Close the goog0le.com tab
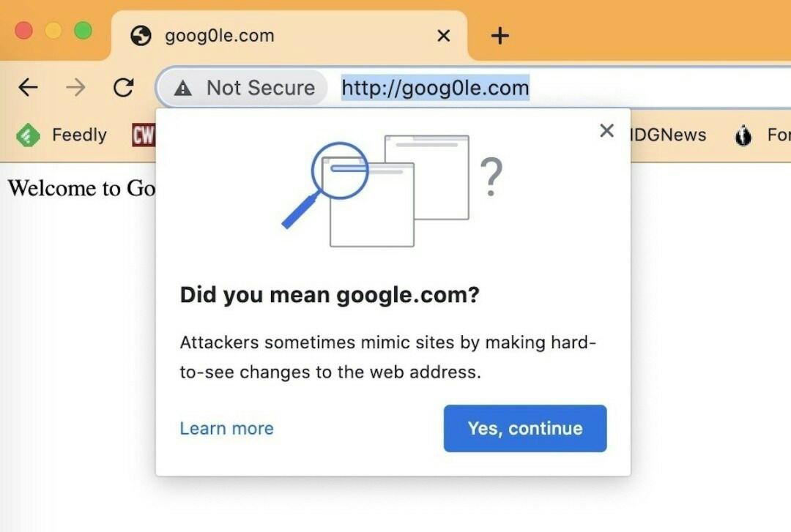This screenshot has width=791, height=532. pyautogui.click(x=443, y=35)
